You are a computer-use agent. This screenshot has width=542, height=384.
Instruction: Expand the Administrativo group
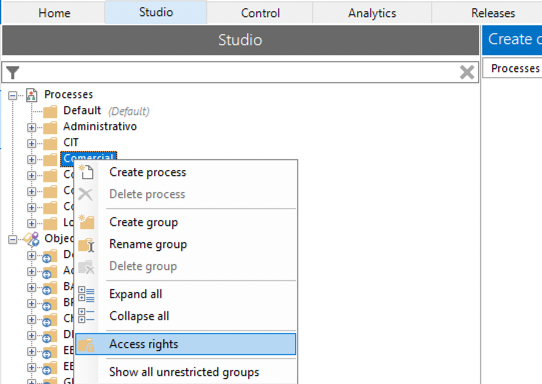31,127
